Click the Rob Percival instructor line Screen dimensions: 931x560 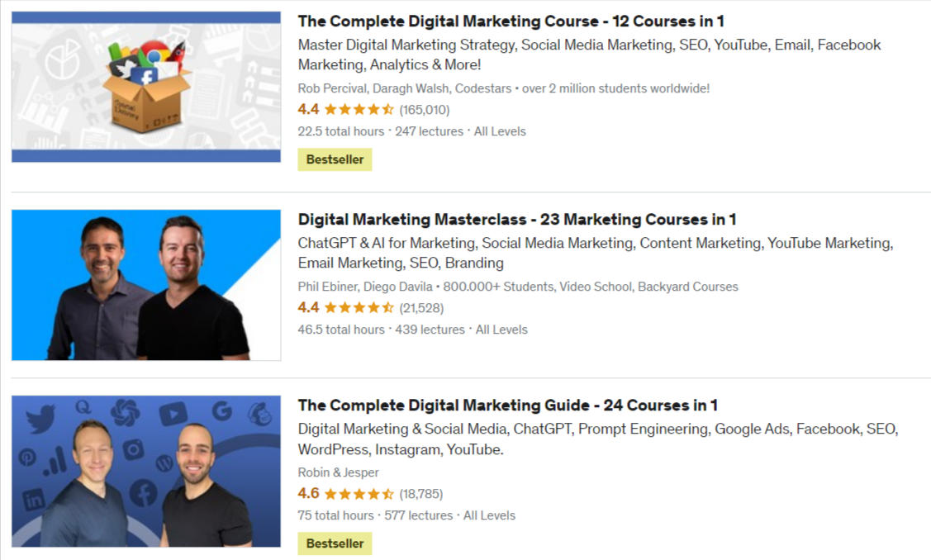tap(504, 88)
